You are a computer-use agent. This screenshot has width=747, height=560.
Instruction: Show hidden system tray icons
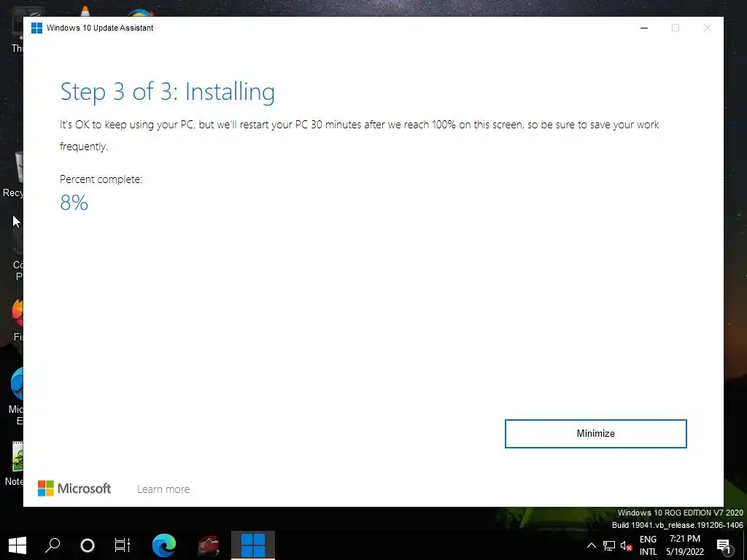pyautogui.click(x=591, y=545)
